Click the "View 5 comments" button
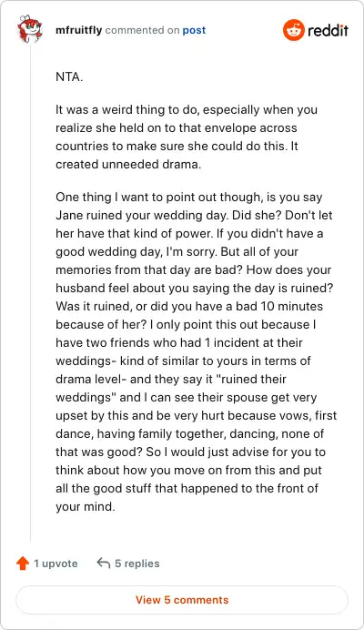 (x=182, y=600)
